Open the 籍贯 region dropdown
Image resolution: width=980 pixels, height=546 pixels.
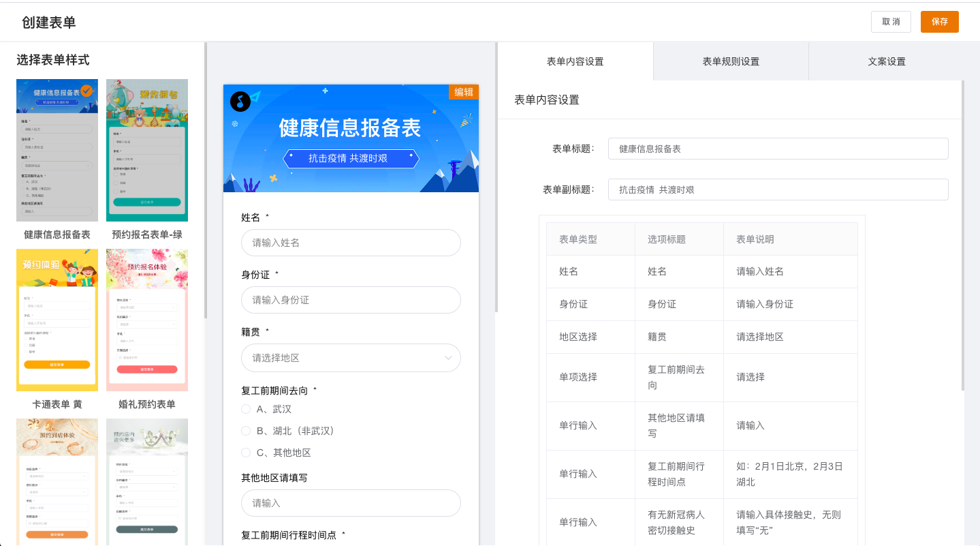(351, 358)
